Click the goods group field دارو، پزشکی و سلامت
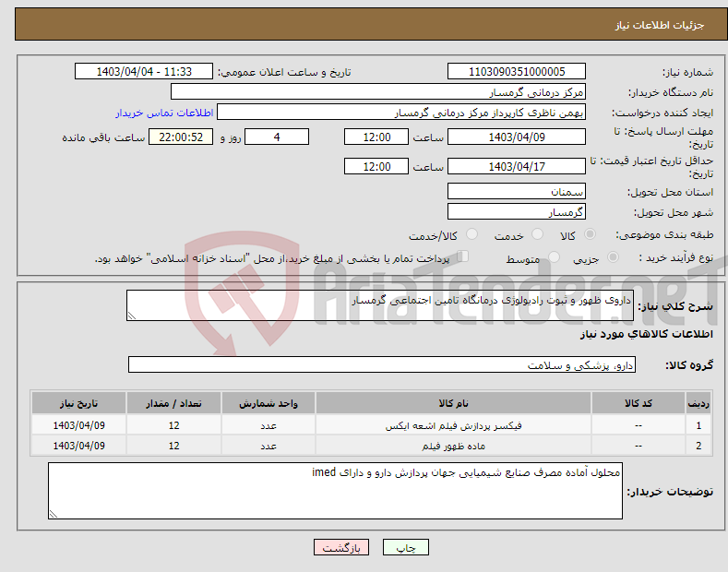The image size is (728, 572). tap(382, 365)
